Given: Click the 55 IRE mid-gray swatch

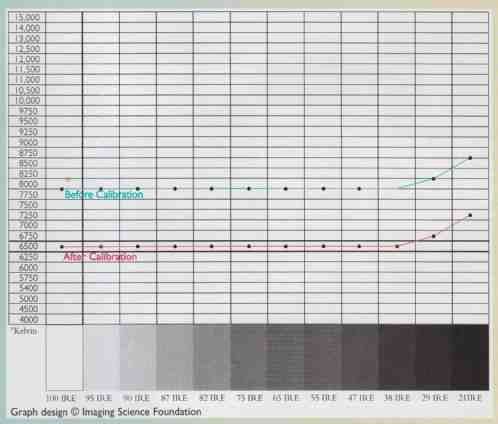Looking at the screenshot, I should [x=323, y=357].
